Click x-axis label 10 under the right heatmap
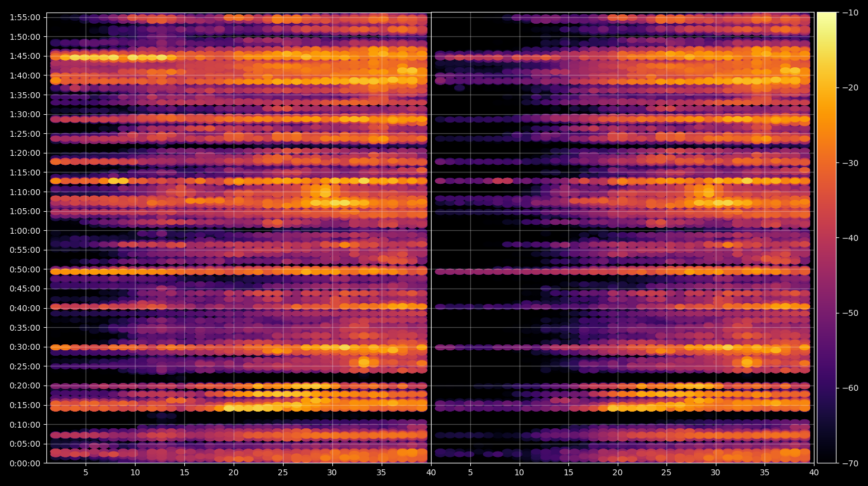 pos(519,473)
